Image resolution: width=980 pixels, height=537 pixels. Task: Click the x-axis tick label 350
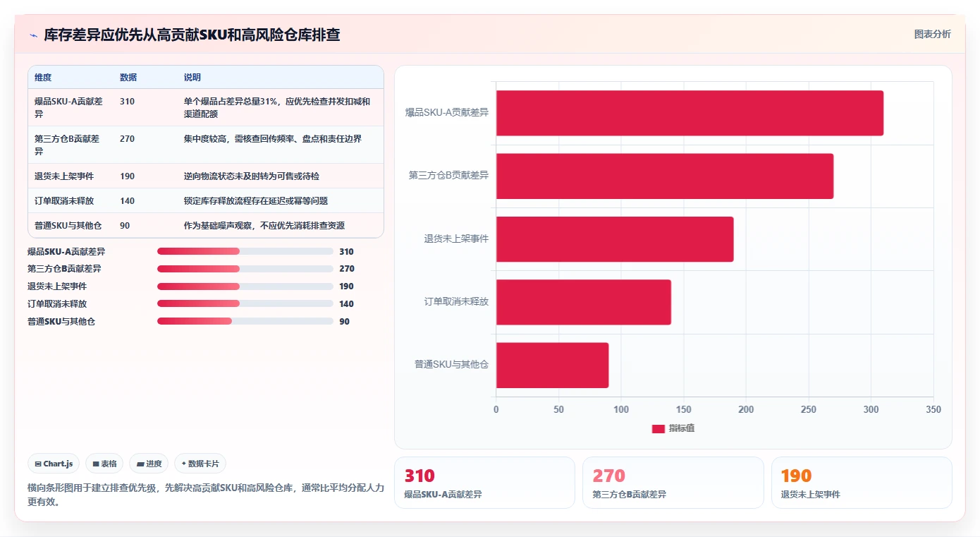[933, 410]
